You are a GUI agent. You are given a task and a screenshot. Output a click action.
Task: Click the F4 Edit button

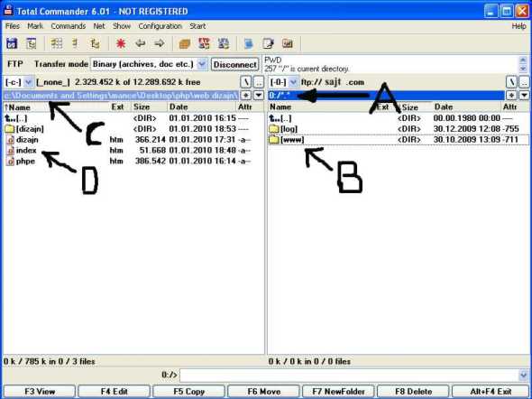click(x=114, y=392)
